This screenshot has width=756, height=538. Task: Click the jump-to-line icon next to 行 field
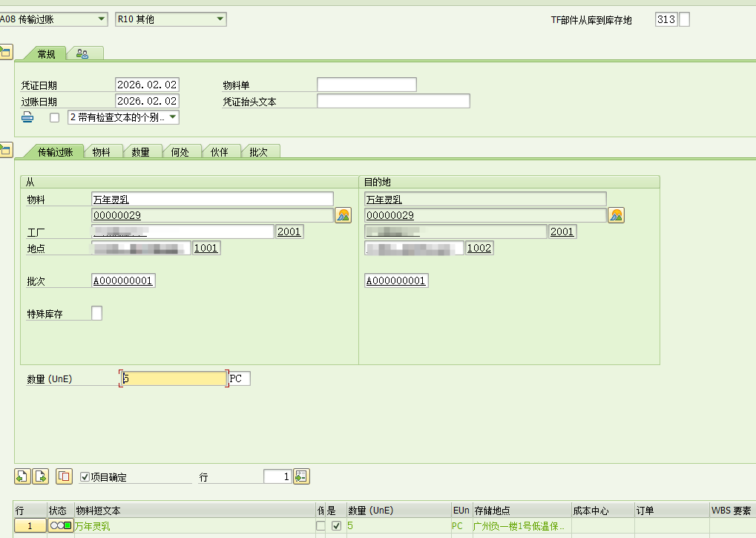301,476
